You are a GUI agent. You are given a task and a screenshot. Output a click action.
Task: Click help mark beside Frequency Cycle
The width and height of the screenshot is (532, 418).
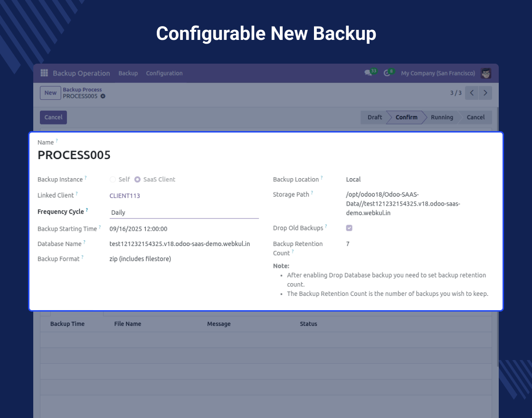click(87, 210)
